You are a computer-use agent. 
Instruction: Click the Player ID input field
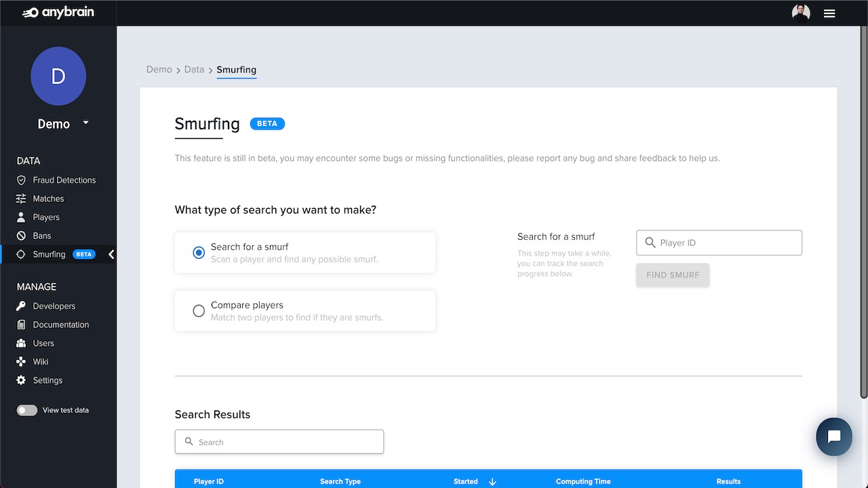click(x=719, y=243)
